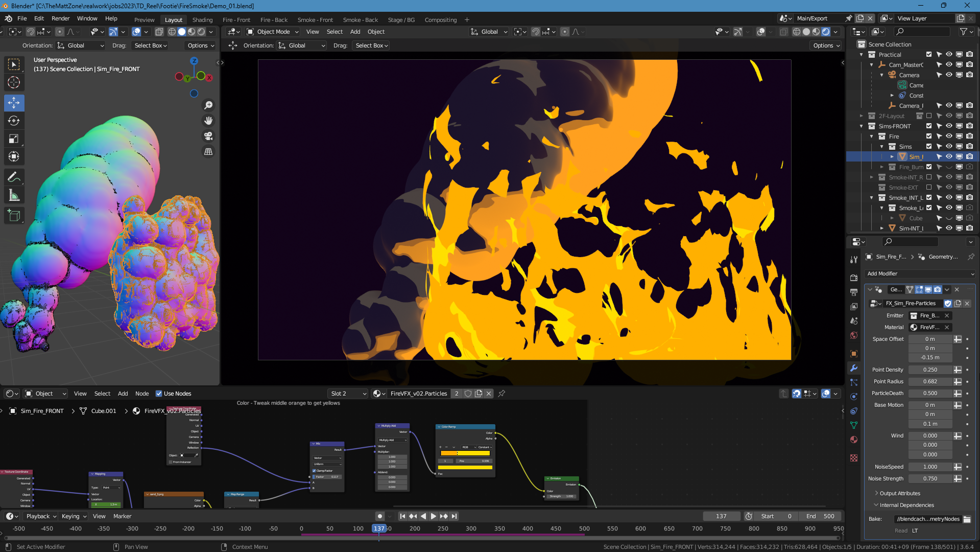Click the Add Cube tool icon
Screen dimensions: 980x552
[x=14, y=216]
